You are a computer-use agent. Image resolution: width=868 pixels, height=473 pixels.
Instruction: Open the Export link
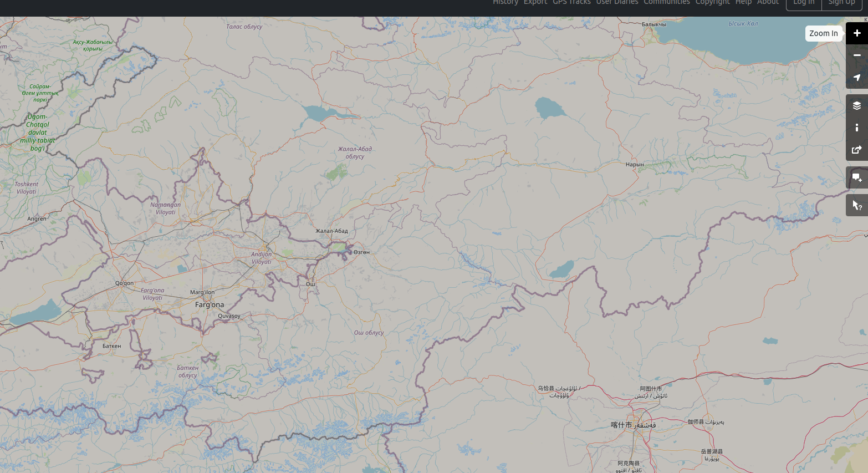[x=535, y=3]
